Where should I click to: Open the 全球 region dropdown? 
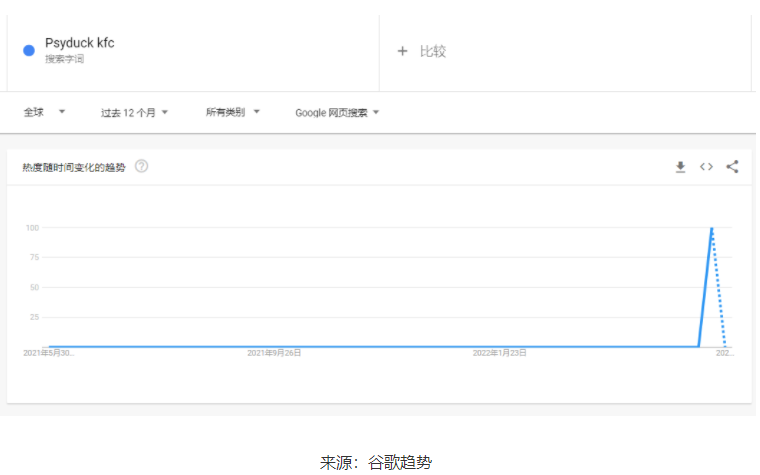44,112
